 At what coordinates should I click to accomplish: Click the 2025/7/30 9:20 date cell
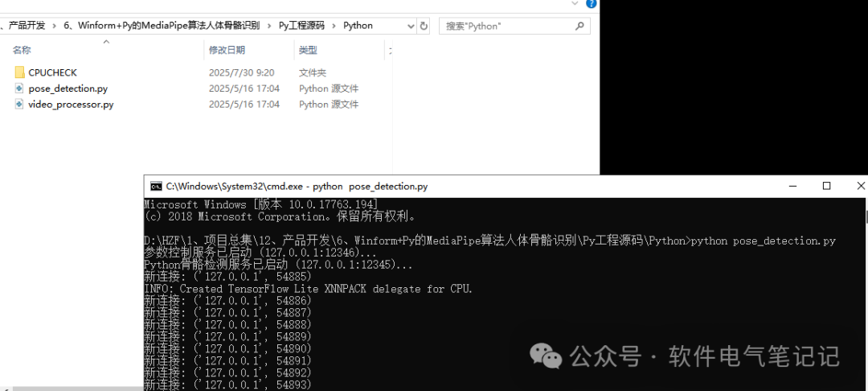pyautogui.click(x=241, y=72)
